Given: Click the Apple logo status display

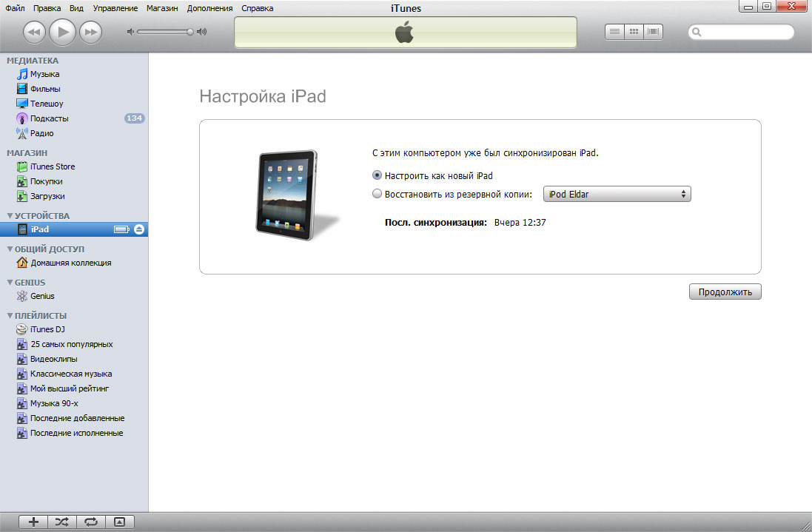Looking at the screenshot, I should [406, 32].
